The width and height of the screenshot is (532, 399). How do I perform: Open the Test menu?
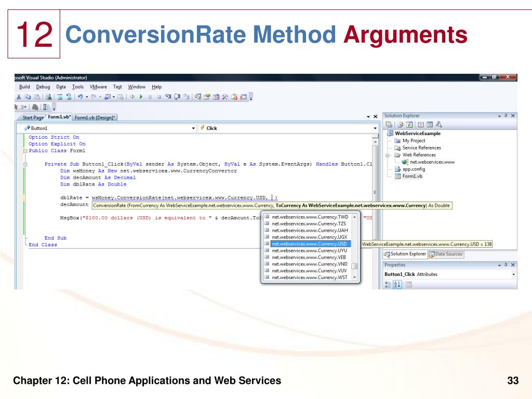click(x=117, y=87)
